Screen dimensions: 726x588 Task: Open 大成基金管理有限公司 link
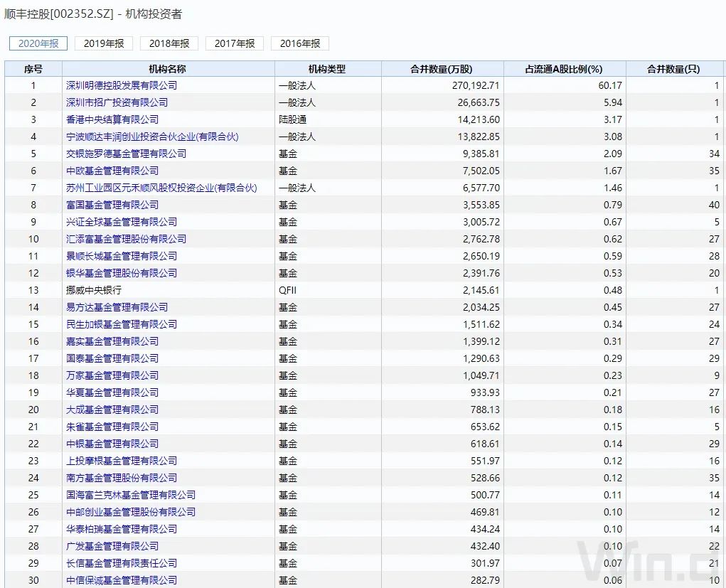click(x=112, y=410)
